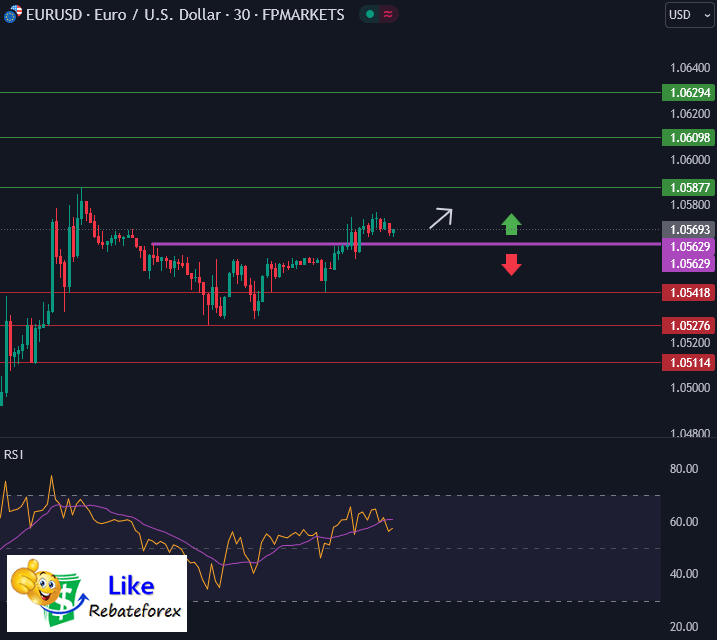Select the thick purple horizontal line
Viewport: 717px width, 640px height.
tap(406, 244)
